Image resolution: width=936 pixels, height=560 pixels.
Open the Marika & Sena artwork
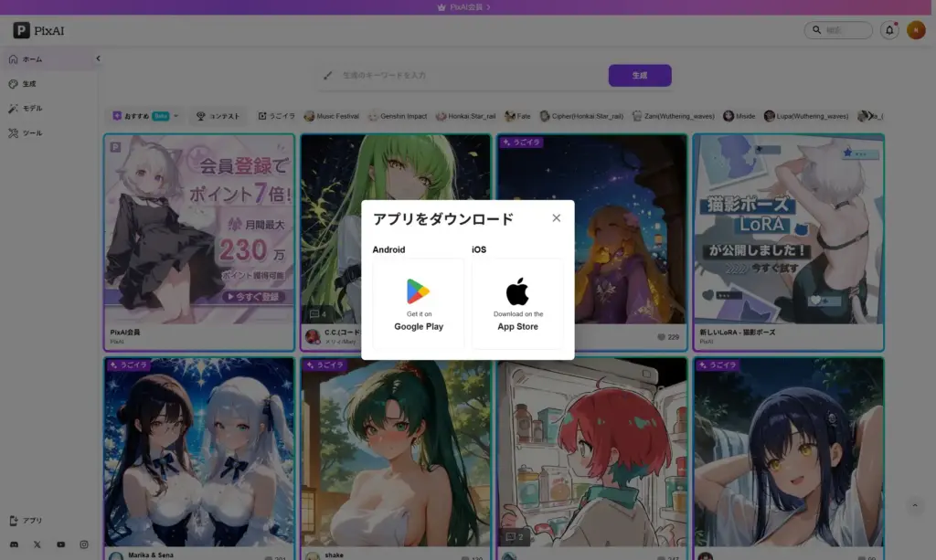pos(198,452)
